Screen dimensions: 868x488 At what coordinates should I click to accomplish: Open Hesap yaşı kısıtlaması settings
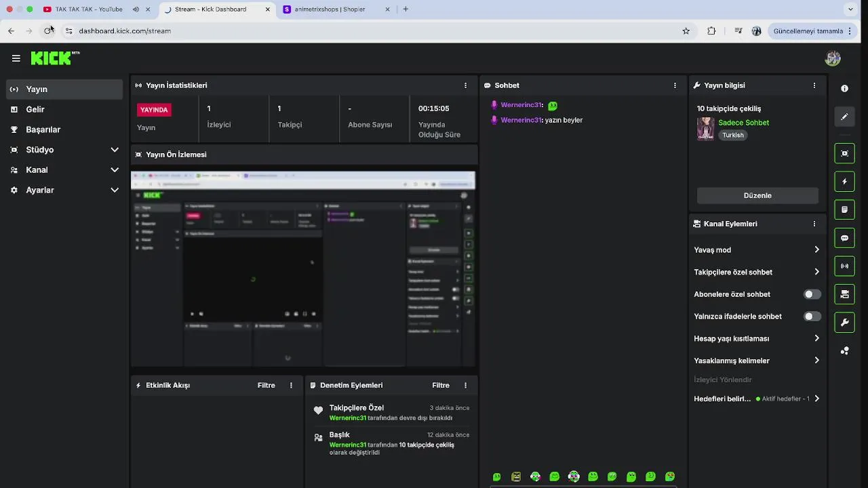757,338
